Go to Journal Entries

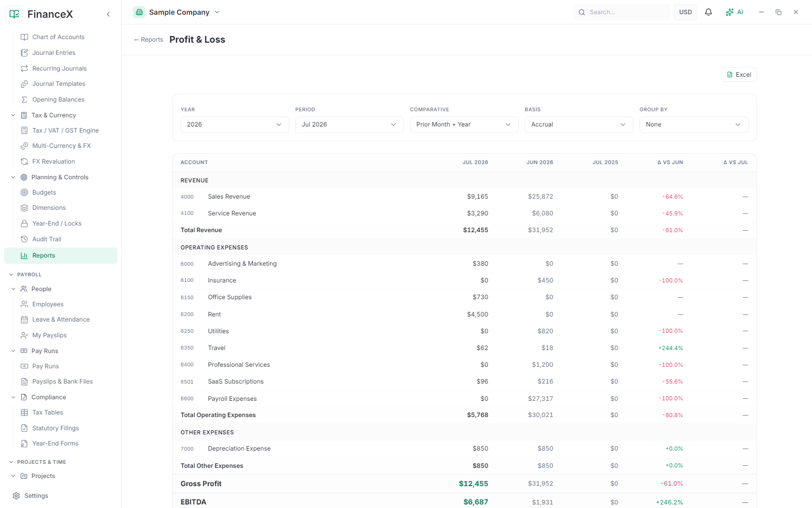(x=54, y=53)
